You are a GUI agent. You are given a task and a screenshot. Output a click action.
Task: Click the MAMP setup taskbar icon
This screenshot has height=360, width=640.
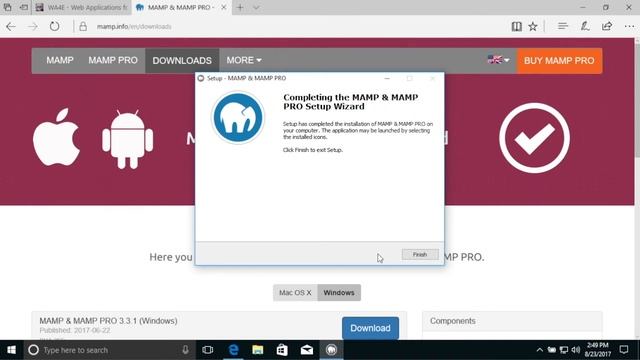pos(331,350)
